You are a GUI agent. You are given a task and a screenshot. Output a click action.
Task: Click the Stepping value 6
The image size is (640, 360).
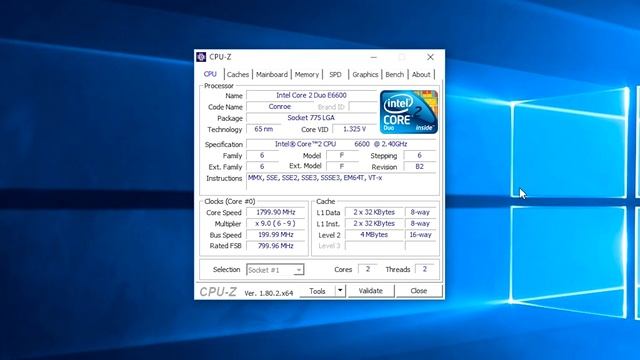coord(420,156)
